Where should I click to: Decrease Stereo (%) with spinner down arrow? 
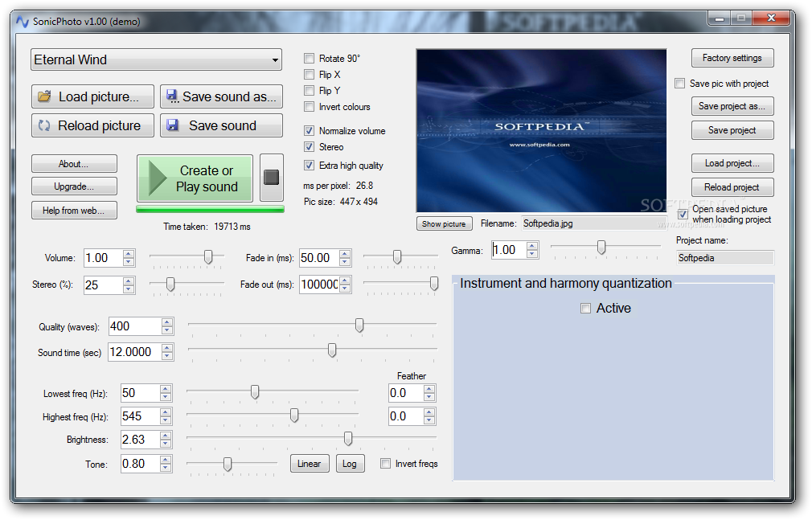129,289
